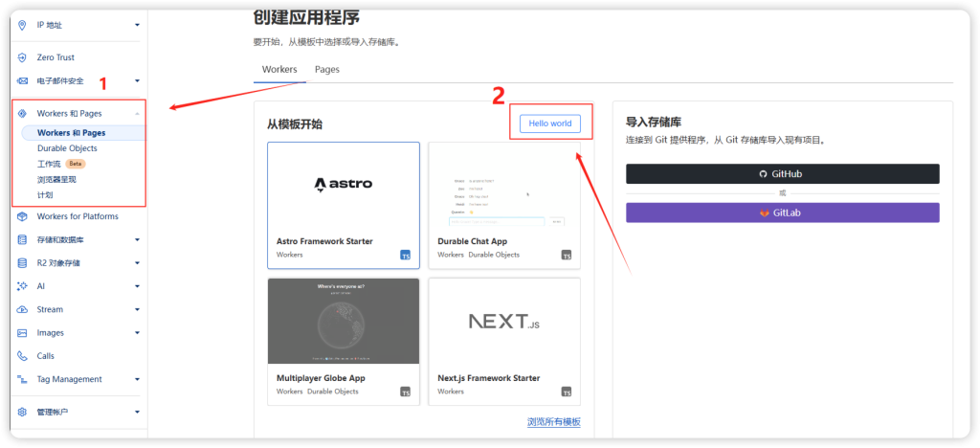Click the 导入存储库 heading
The width and height of the screenshot is (980, 448).
tap(653, 122)
